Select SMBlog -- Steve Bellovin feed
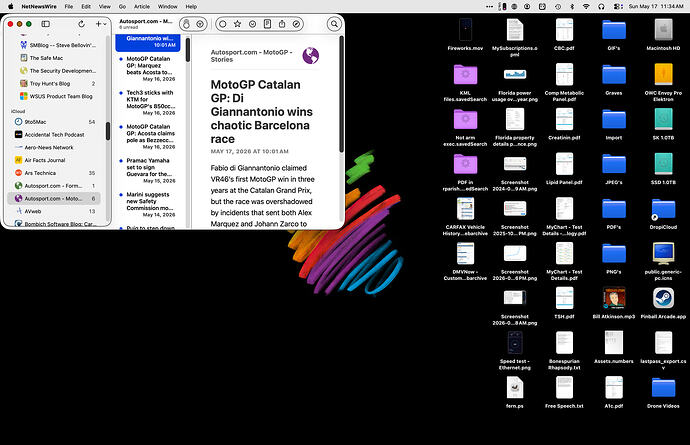 click(58, 45)
